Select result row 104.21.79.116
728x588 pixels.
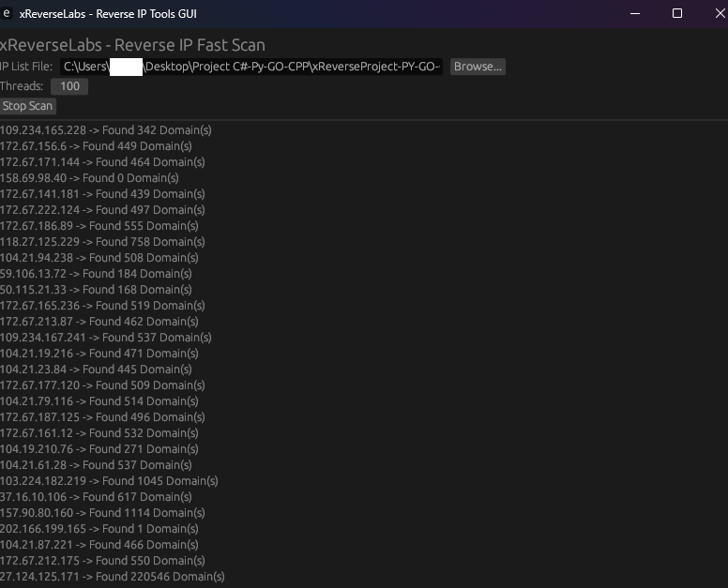(99, 401)
